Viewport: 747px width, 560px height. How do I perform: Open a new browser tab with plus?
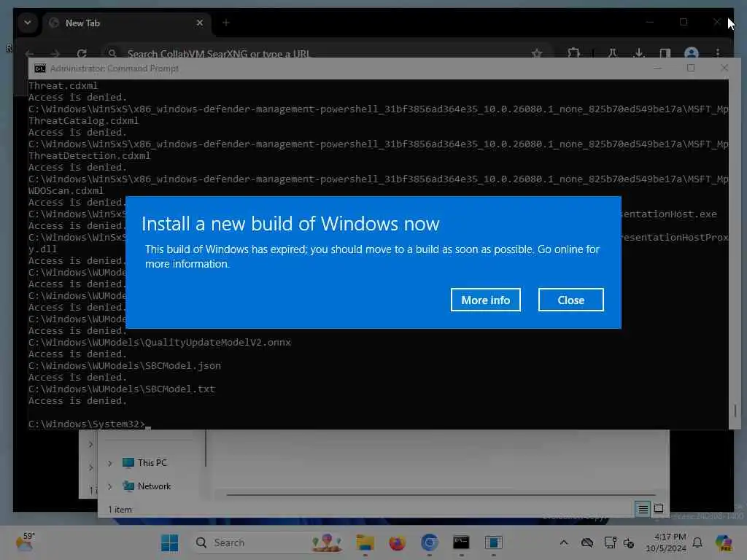tap(226, 23)
